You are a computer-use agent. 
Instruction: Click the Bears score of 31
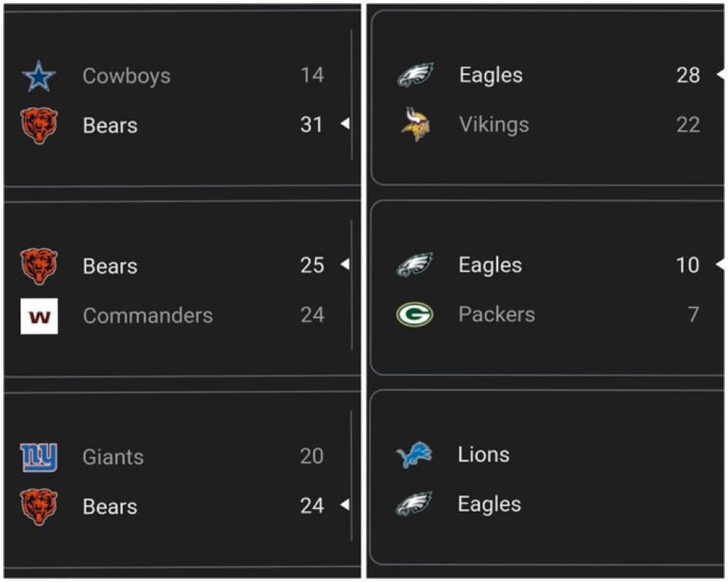(311, 124)
